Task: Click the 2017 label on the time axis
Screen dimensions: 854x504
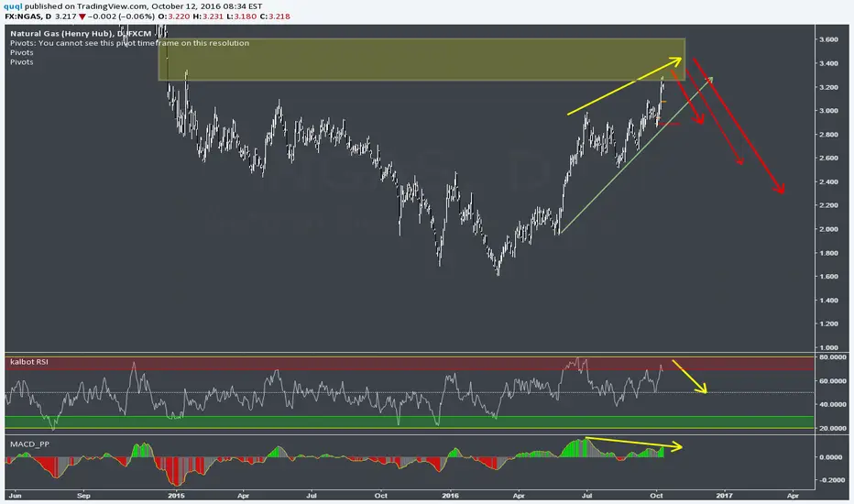Action: coord(725,496)
